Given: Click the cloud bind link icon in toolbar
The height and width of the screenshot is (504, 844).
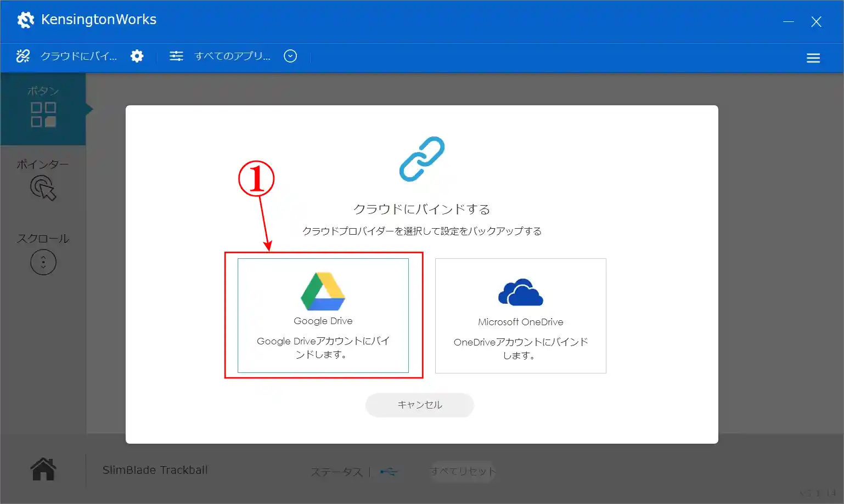Looking at the screenshot, I should 23,56.
